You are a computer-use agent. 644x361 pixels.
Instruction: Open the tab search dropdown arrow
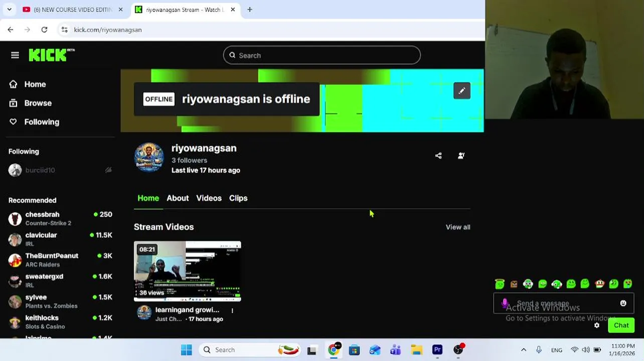click(9, 10)
